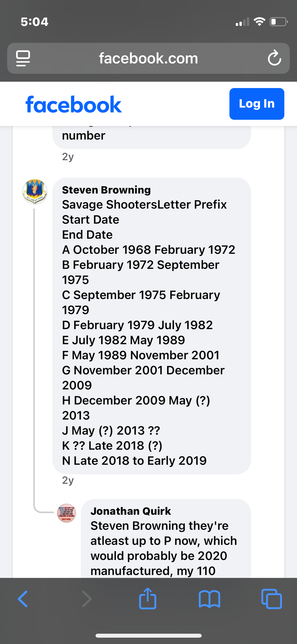
Task: Open Jonathan Quirk's name link
Action: point(131,511)
